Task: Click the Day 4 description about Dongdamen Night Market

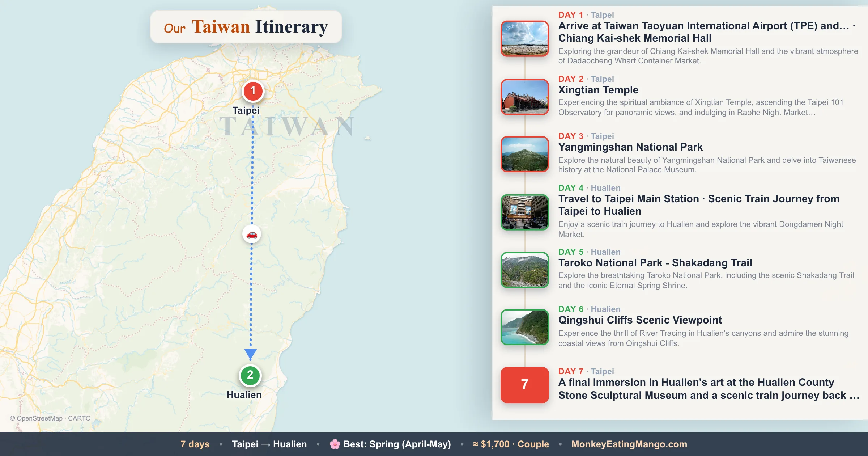Action: coord(701,229)
